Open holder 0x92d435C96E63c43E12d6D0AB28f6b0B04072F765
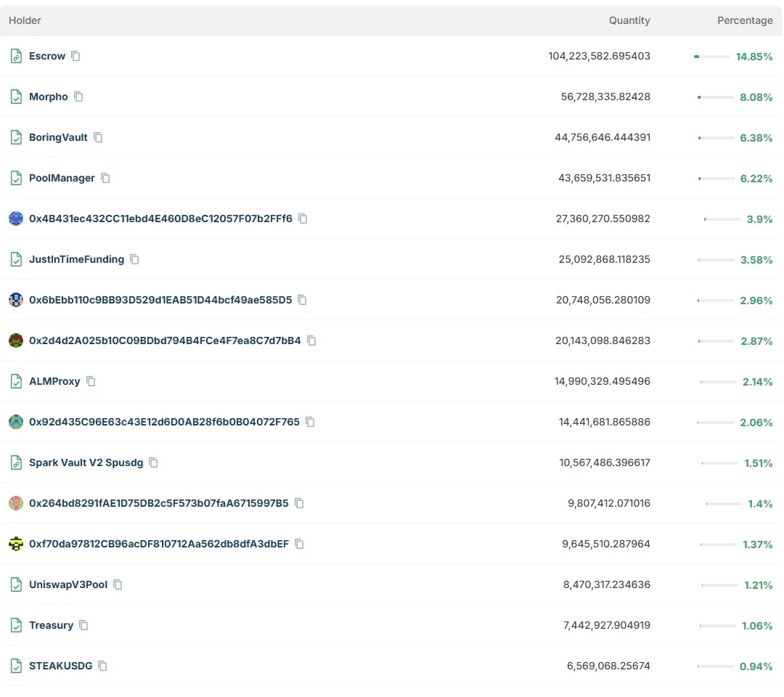Screen dimensions: 784x697 [165, 422]
